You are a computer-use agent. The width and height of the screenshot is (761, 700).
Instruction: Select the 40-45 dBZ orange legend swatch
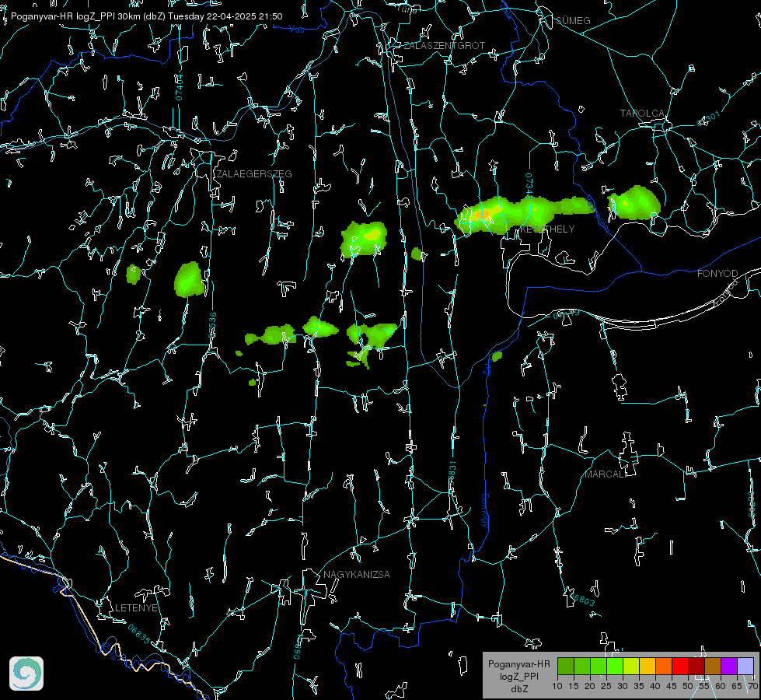coord(664,666)
